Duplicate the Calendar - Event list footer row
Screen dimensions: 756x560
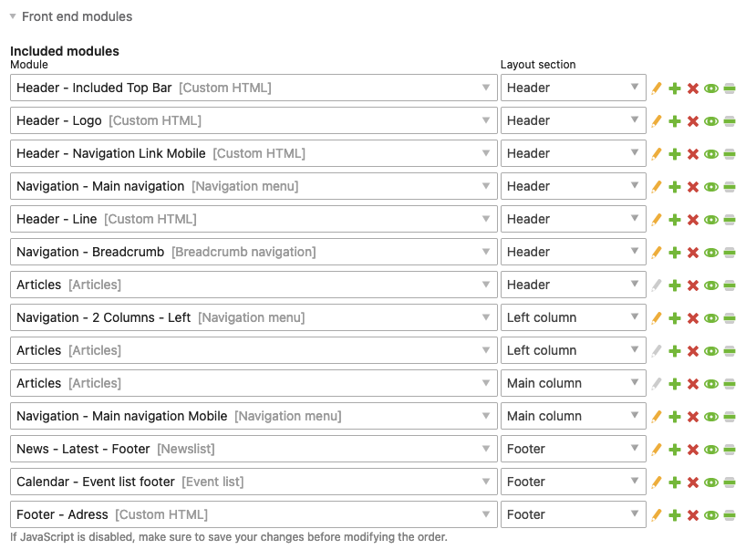(x=675, y=482)
